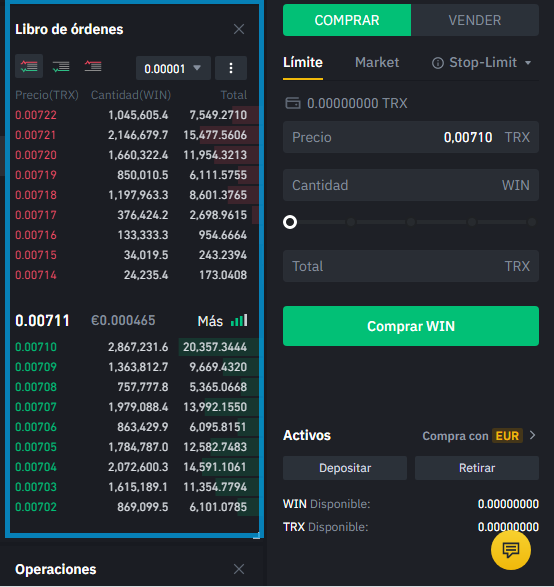Click the Comprar WIN button

(x=411, y=326)
